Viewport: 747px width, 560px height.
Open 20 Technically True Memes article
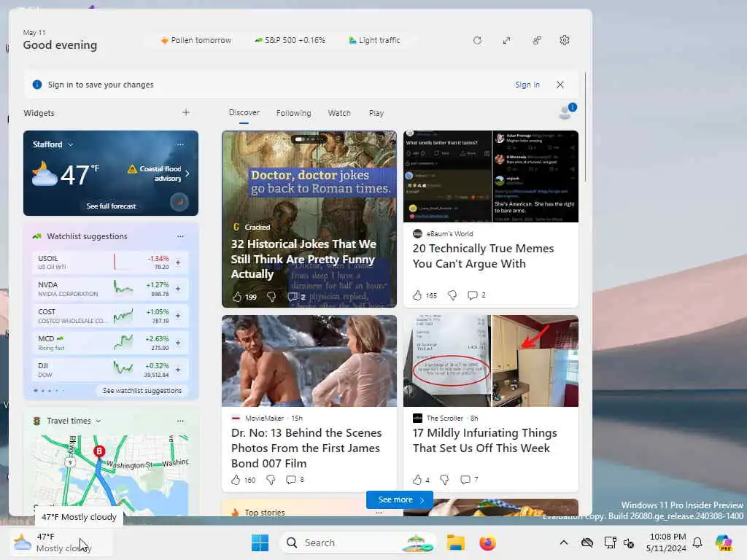[x=483, y=256]
